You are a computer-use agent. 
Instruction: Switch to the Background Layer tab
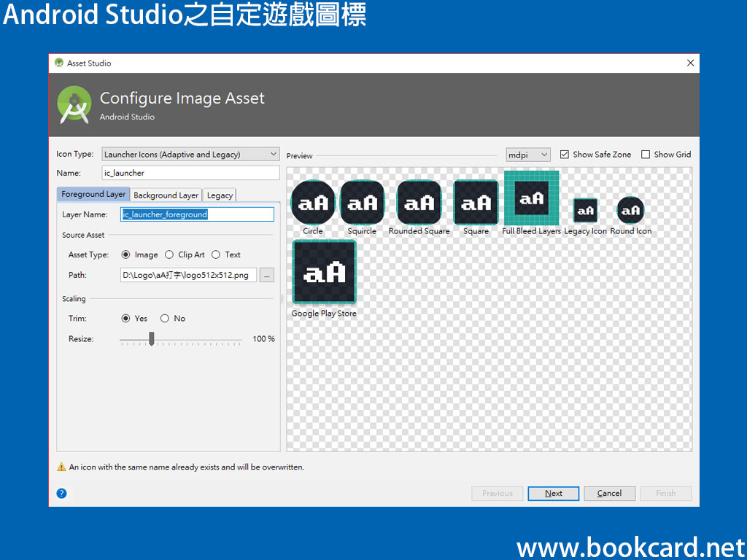(x=166, y=195)
